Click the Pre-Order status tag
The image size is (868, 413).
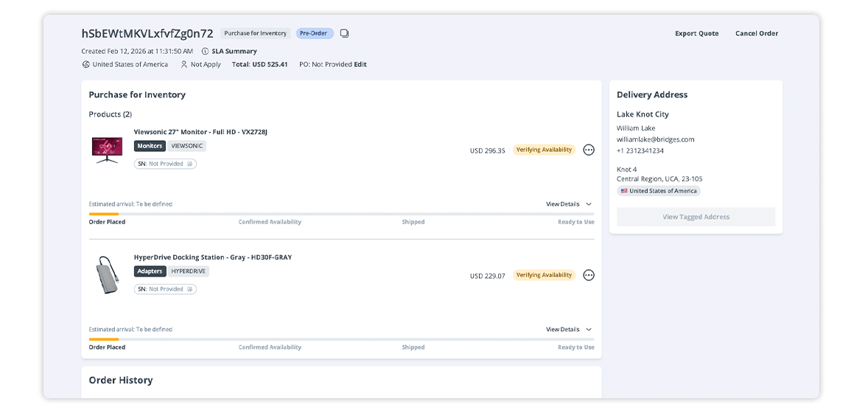click(315, 33)
